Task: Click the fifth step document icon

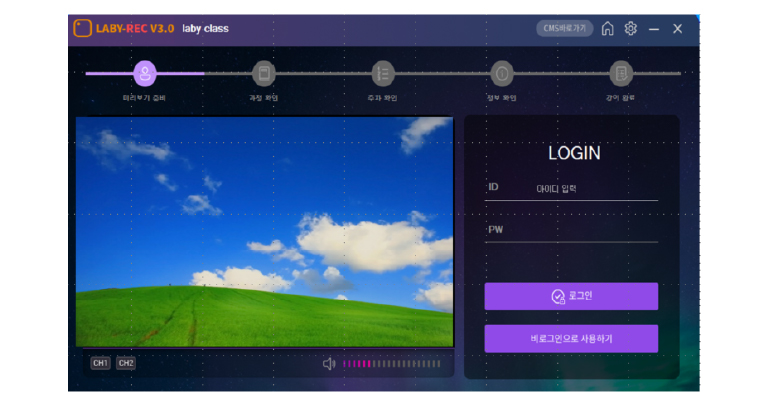Action: point(621,73)
